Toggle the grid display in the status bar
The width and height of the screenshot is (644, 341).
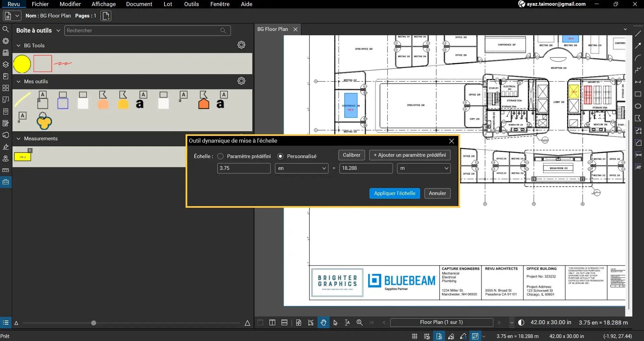point(414,336)
